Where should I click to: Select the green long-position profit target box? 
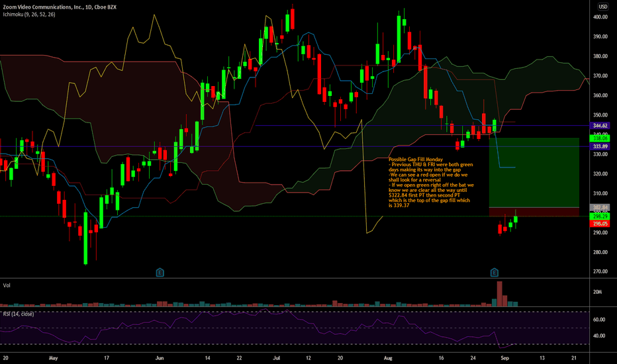(x=534, y=172)
